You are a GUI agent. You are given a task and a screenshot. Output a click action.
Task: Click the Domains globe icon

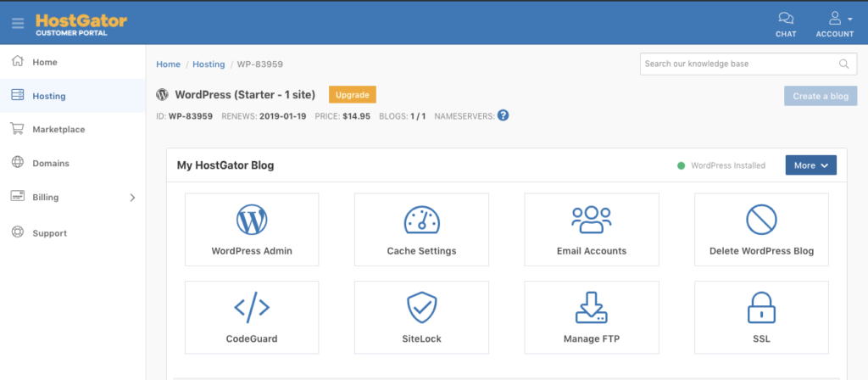[x=18, y=162]
